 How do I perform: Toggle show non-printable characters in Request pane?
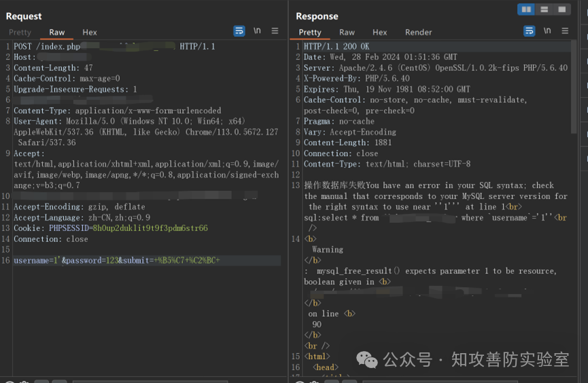[257, 31]
